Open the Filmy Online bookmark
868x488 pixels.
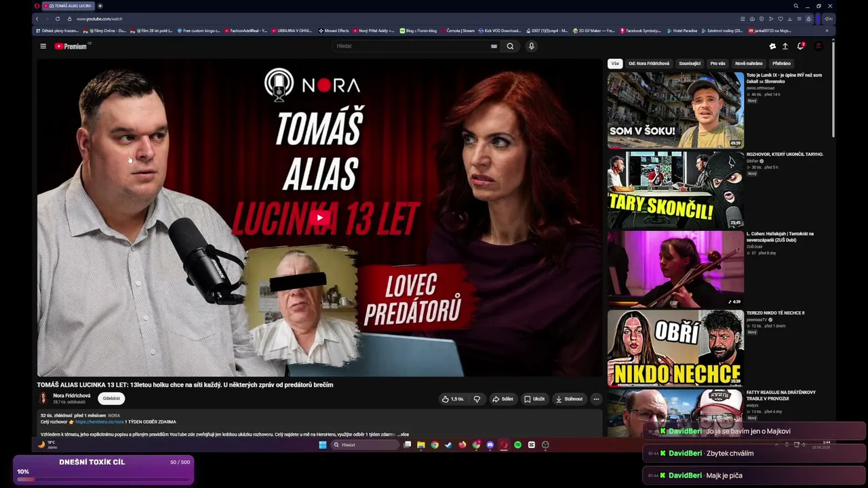[x=104, y=30]
